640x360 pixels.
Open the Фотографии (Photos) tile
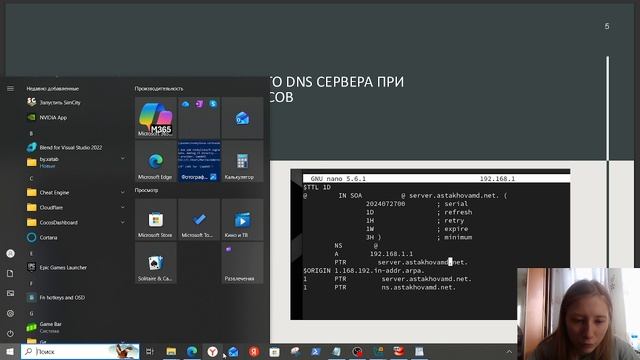click(199, 161)
